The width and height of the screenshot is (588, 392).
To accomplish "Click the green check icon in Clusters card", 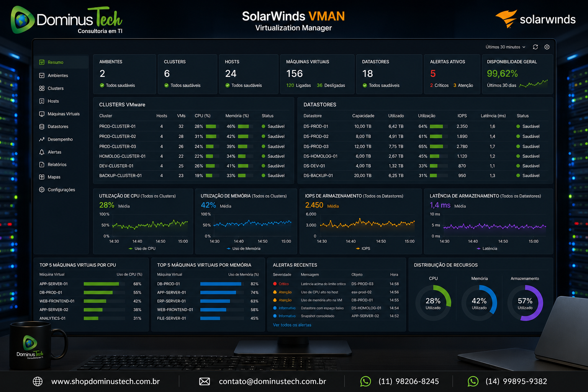I will (x=166, y=85).
